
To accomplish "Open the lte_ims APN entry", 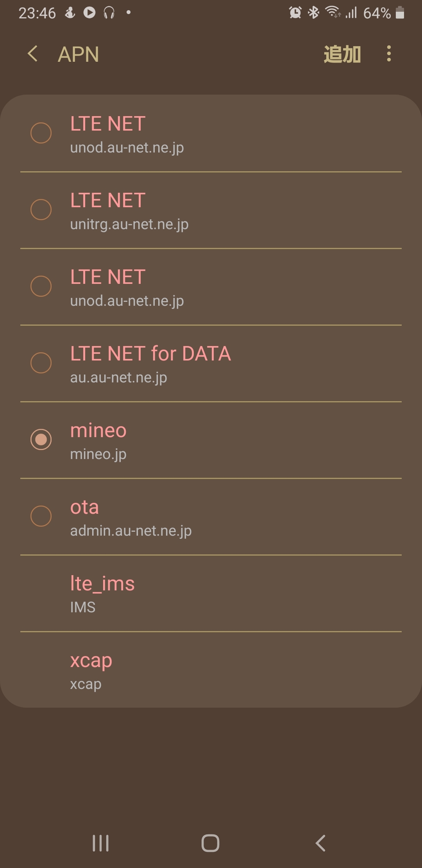I will (x=211, y=594).
